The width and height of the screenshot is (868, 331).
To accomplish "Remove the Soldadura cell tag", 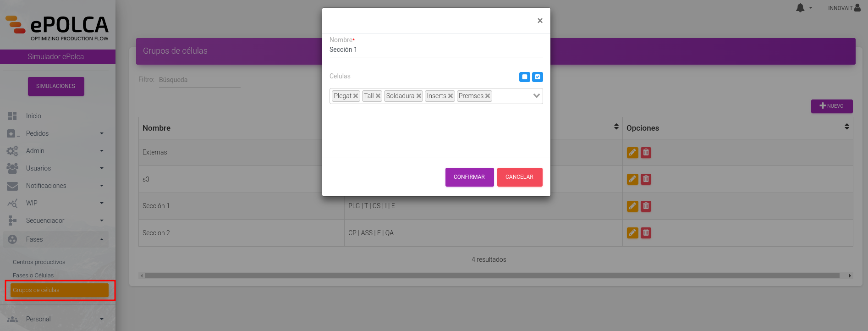I will [x=419, y=96].
